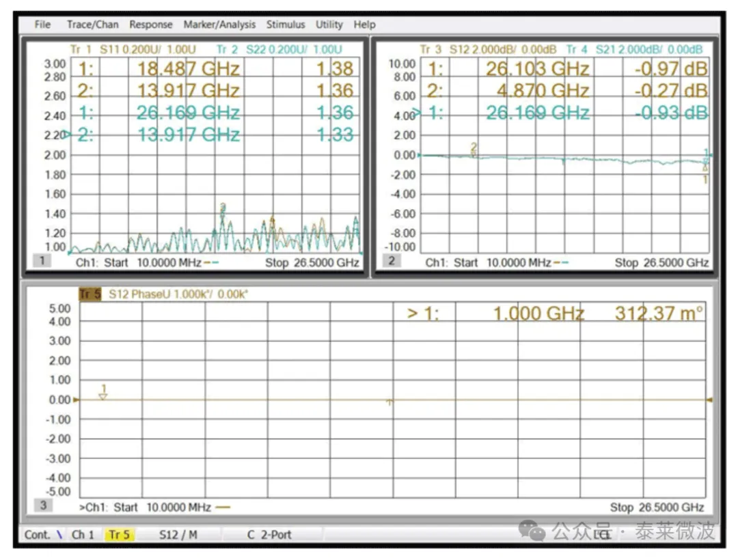Image resolution: width=738 pixels, height=560 pixels.
Task: Click window 1 number box
Action: pos(42,260)
